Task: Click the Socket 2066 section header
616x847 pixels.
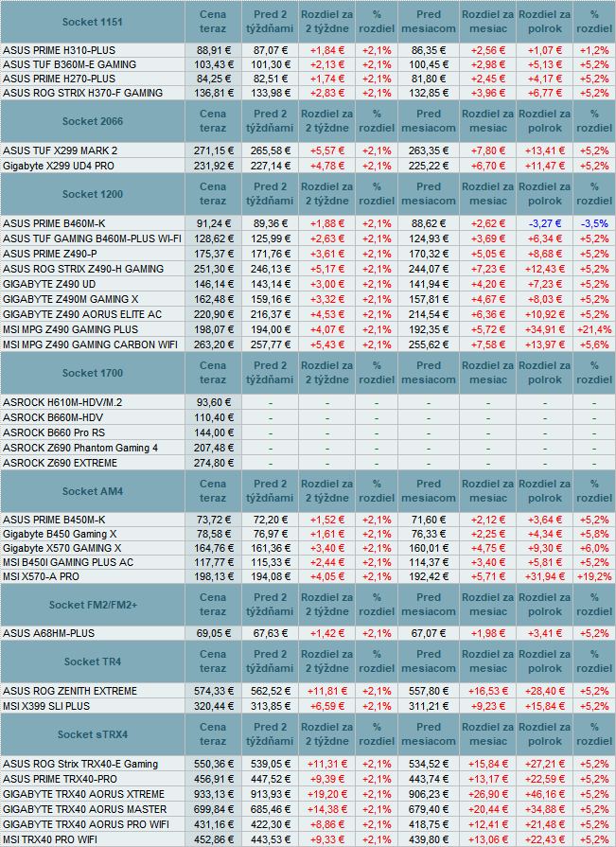Action: 93,121
